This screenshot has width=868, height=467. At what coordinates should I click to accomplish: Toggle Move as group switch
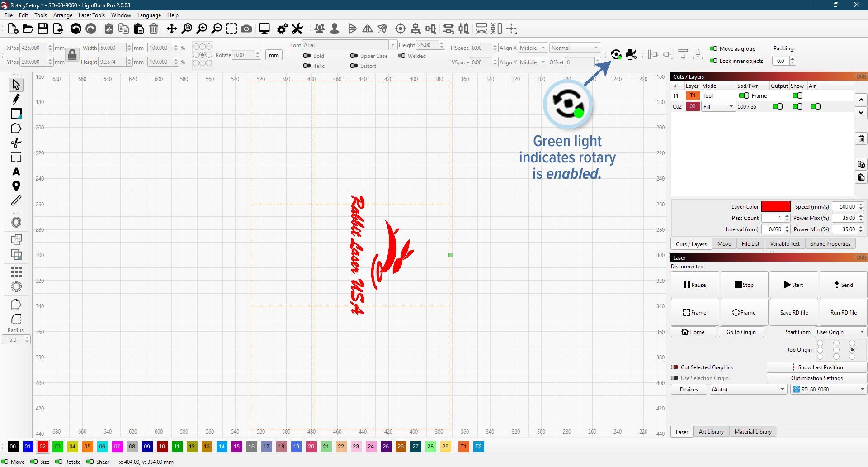coord(713,48)
